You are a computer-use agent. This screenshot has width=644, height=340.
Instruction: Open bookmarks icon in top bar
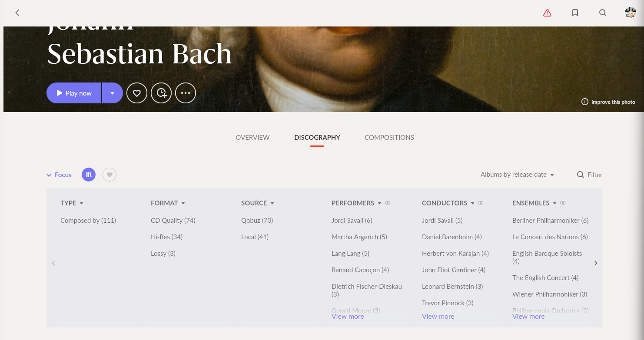575,13
